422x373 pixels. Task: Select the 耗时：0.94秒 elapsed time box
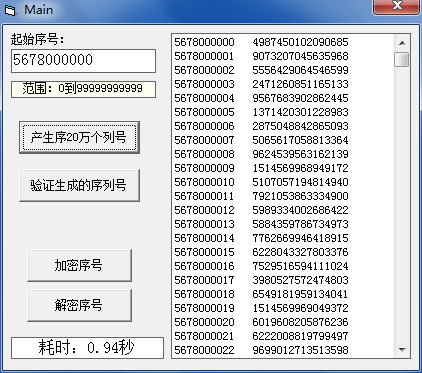[x=87, y=348]
